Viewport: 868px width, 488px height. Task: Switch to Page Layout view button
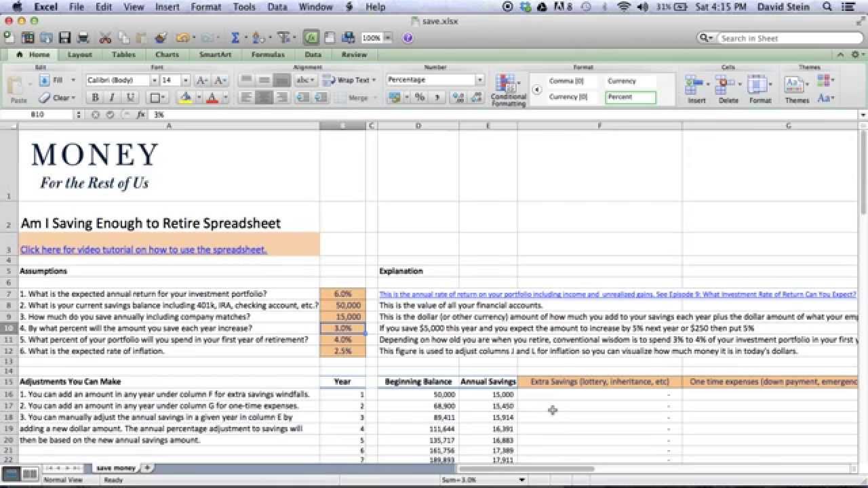(30, 474)
